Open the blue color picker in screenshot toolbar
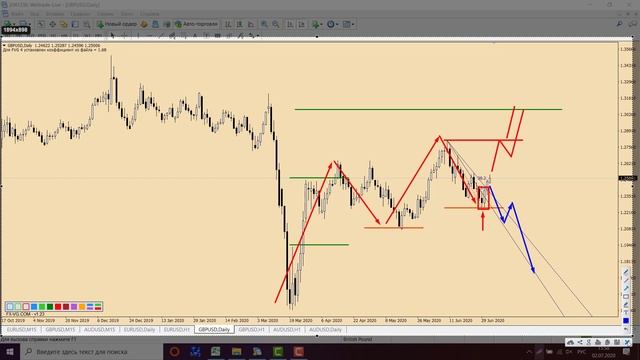The image size is (640, 360). 626,320
